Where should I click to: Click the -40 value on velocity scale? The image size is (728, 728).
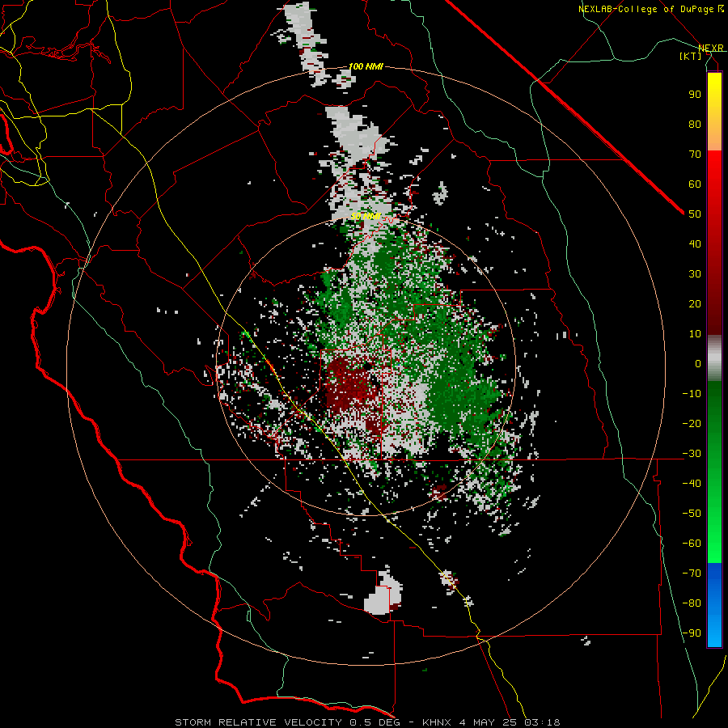click(x=692, y=484)
